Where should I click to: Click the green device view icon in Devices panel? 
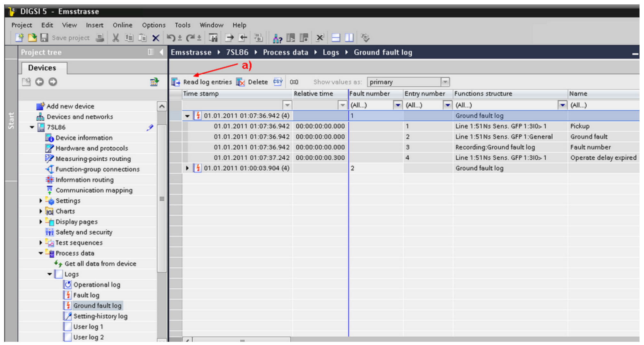154,82
